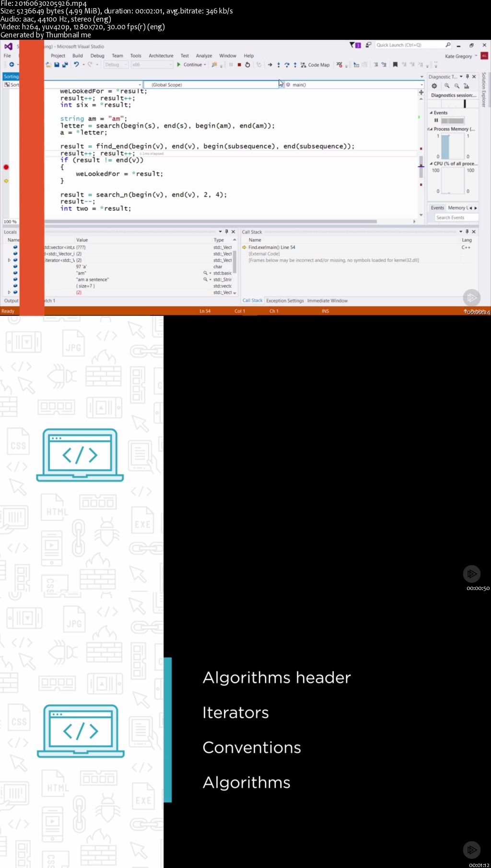Open the main() member dropdown

(x=354, y=85)
